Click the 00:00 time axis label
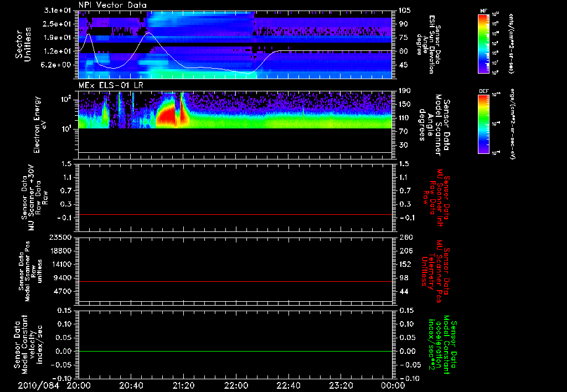This screenshot has height=392, width=567. point(393,385)
